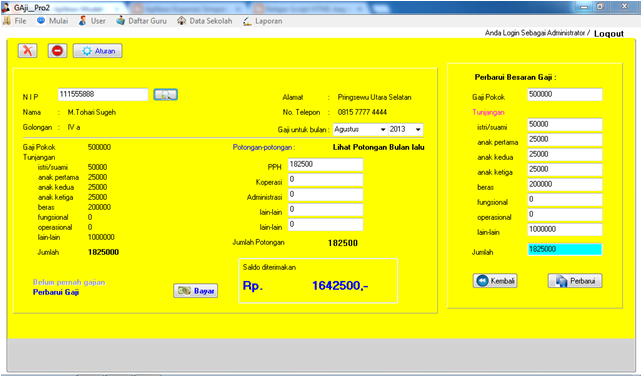Click the NIP search icon button
The image size is (642, 377).
coord(165,95)
